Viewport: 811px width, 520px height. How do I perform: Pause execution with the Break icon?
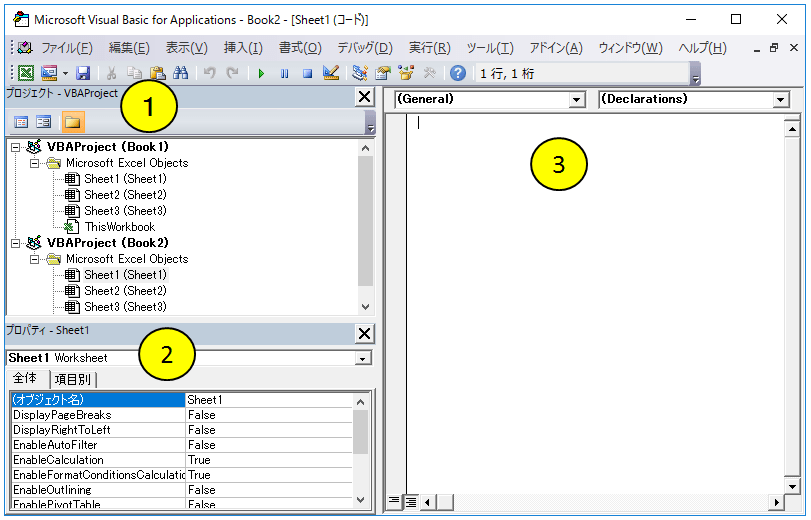[x=284, y=73]
